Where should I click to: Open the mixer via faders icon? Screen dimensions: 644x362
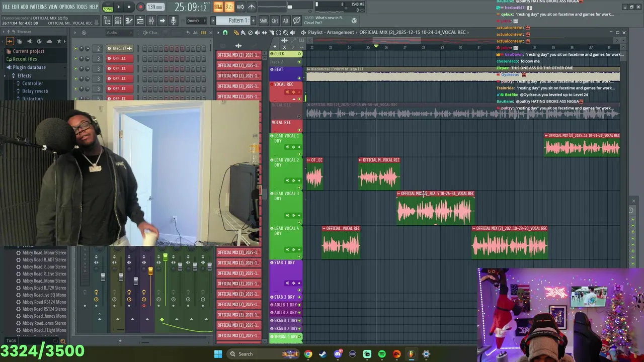click(151, 20)
